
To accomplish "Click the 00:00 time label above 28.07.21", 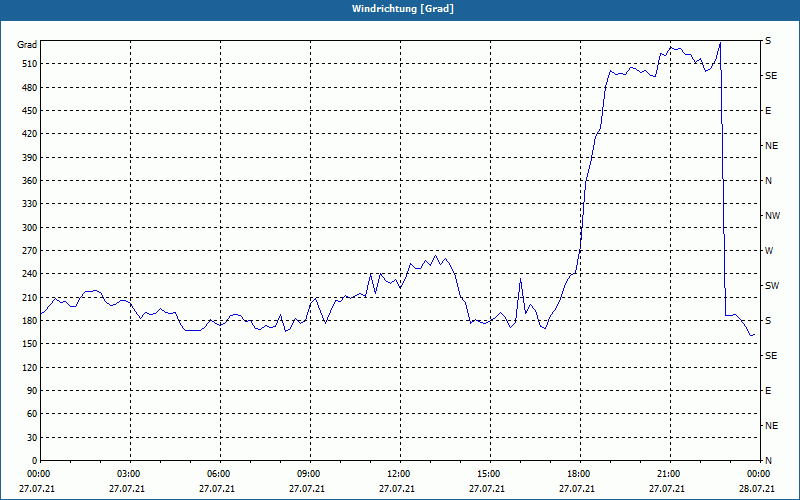I will coord(760,473).
